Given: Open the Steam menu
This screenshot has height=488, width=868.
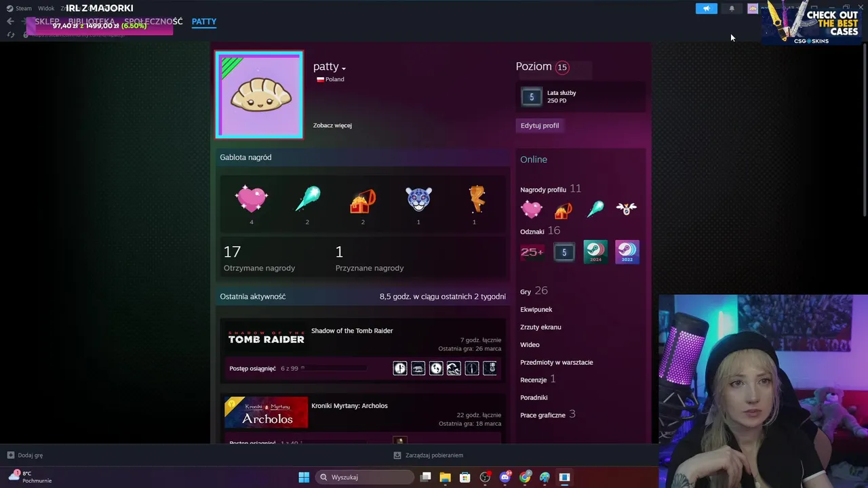Looking at the screenshot, I should (x=19, y=9).
